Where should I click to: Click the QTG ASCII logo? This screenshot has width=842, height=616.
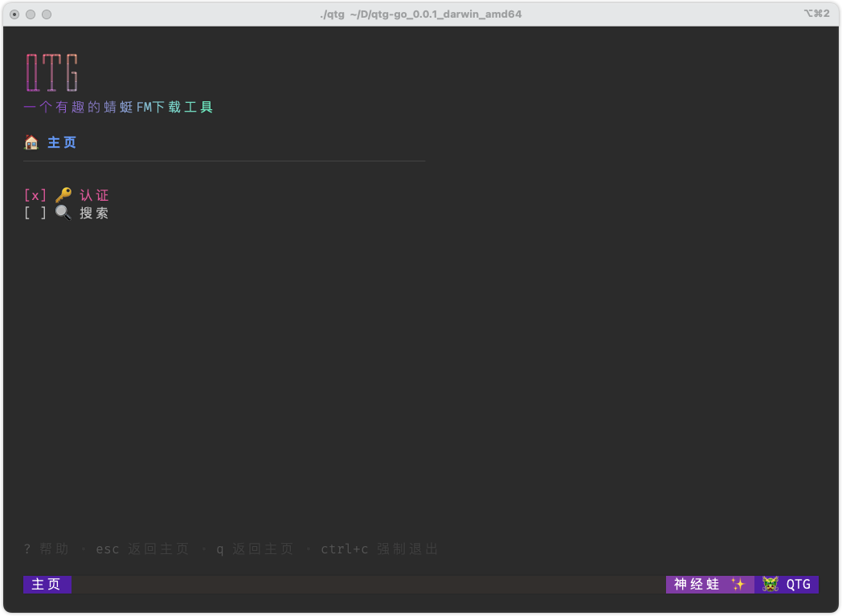[52, 72]
